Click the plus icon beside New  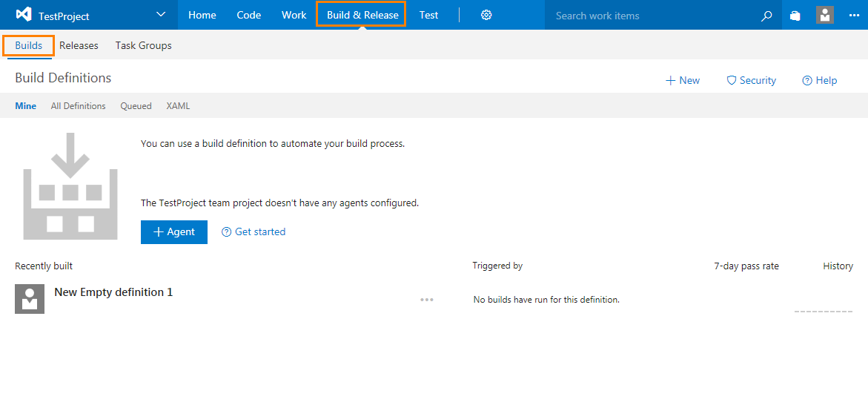[x=670, y=81]
